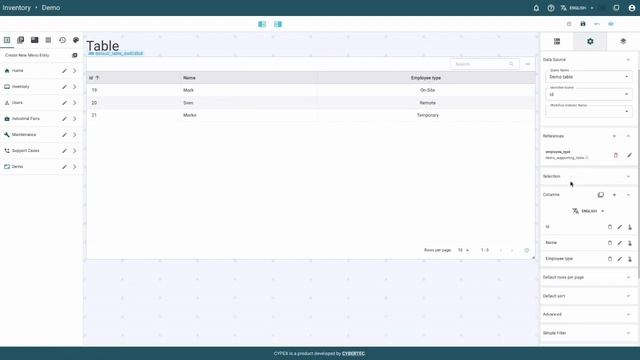Viewport: 640px width, 360px height.
Task: Edit the Maintenance menu entry
Action: (x=64, y=135)
